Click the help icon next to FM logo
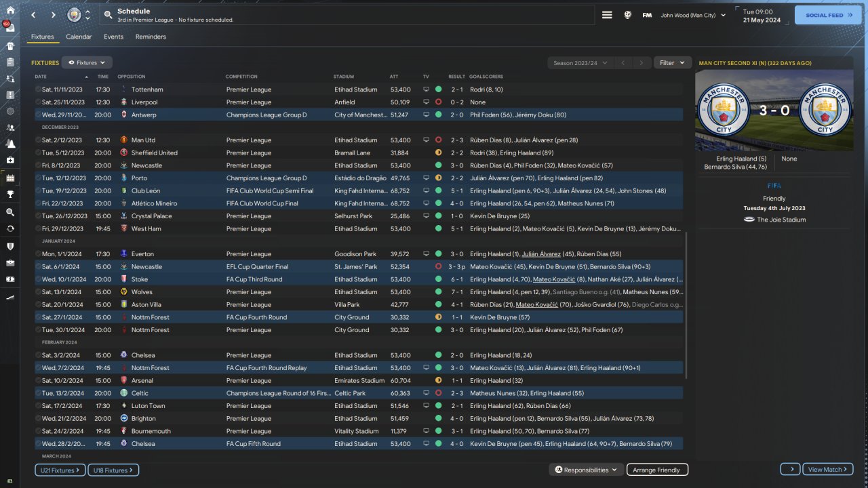This screenshot has height=488, width=868. 628,15
